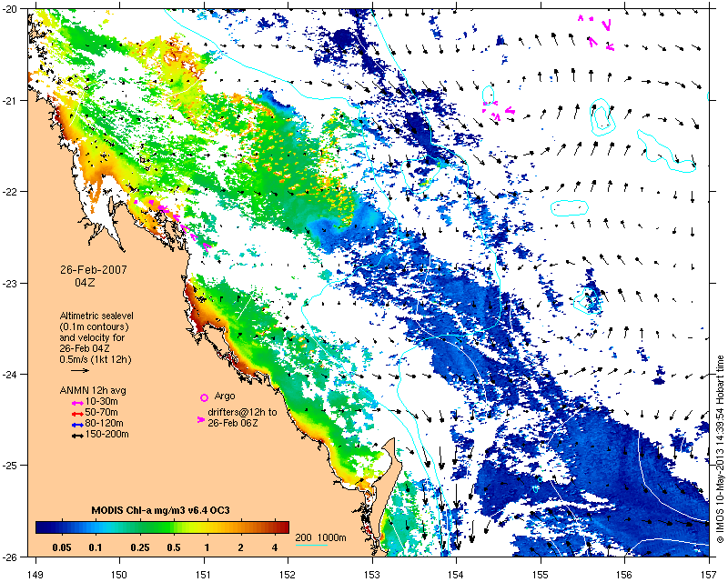The image size is (728, 582).
Task: Click the '0.5m/s (1kt 12h)' scale text
Action: pyautogui.click(x=96, y=360)
